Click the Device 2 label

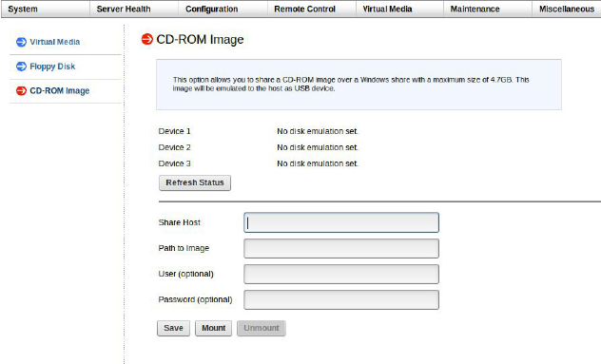[174, 147]
